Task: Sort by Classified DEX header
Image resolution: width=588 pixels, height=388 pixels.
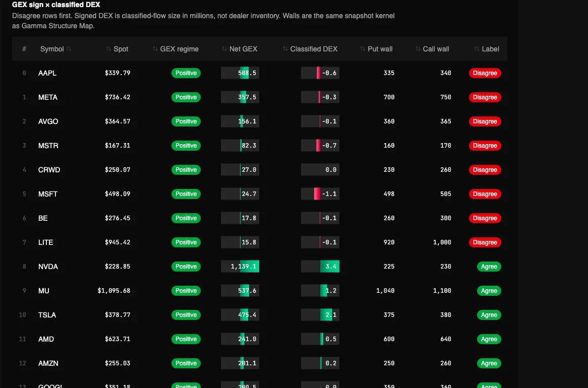Action: tap(310, 49)
